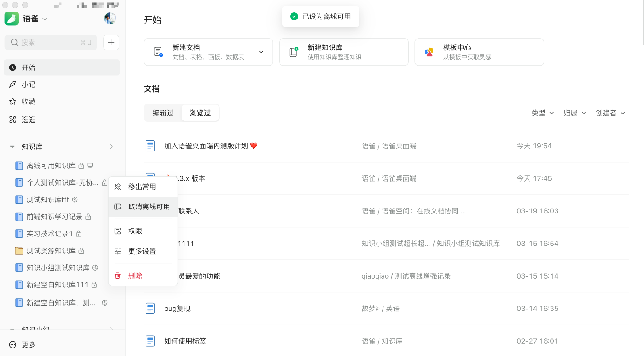Click the unpin icon next to 移出常用
The width and height of the screenshot is (644, 356).
click(118, 186)
